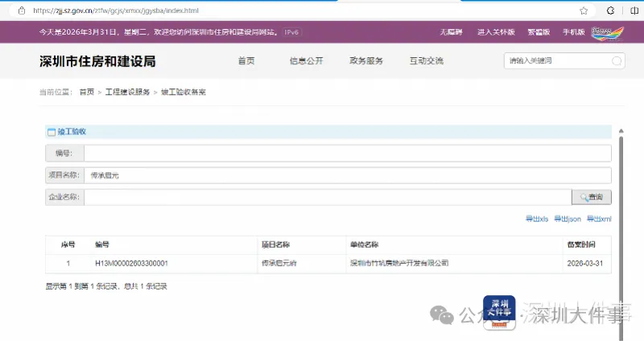Open the 无障碍 accessibility link
The width and height of the screenshot is (644, 341).
point(451,32)
